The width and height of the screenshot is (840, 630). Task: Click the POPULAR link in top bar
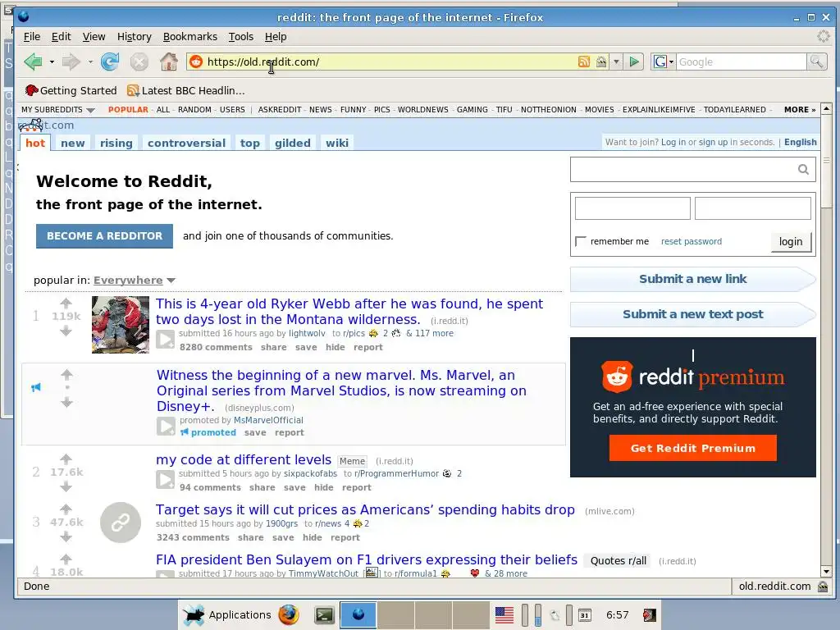tap(128, 109)
